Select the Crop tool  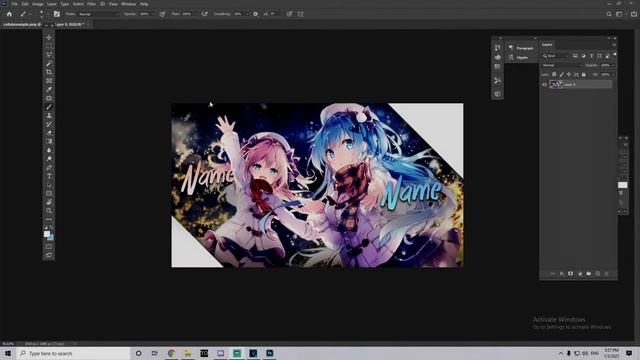(49, 72)
